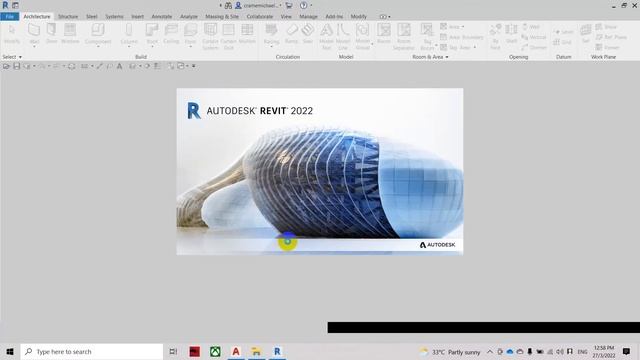Image resolution: width=640 pixels, height=360 pixels.
Task: Expand the Select panel dropdown
Action: 12,57
